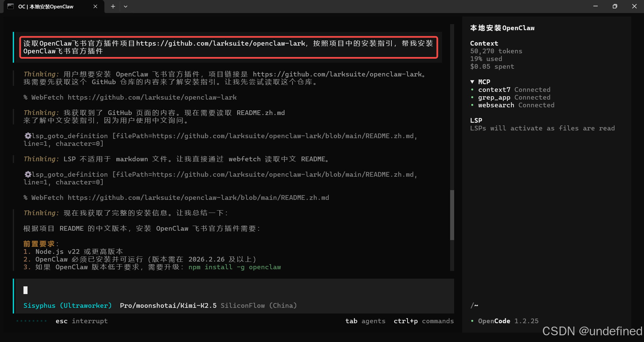
Task: Click the green status dot beside websearch
Action: (472, 105)
